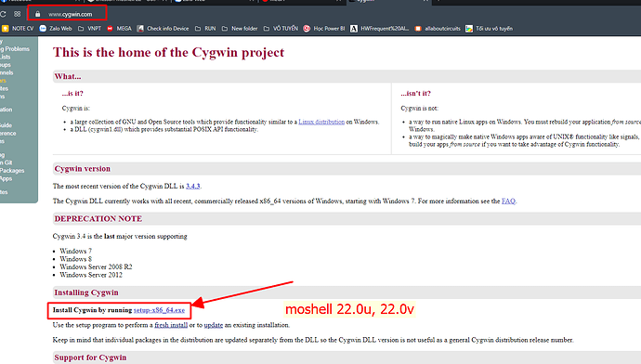The image size is (641, 364).
Task: Expand the VÔ TUYẾN bookmarks folder
Action: tap(281, 29)
